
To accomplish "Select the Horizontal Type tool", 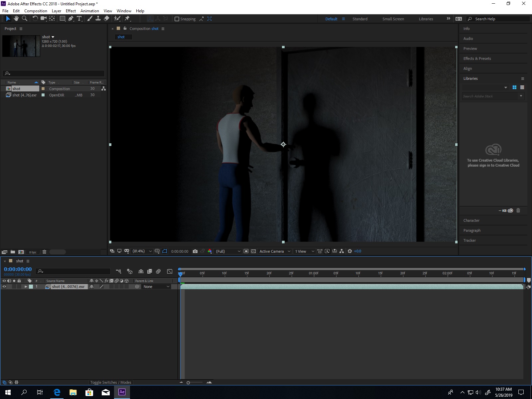I will tap(79, 19).
